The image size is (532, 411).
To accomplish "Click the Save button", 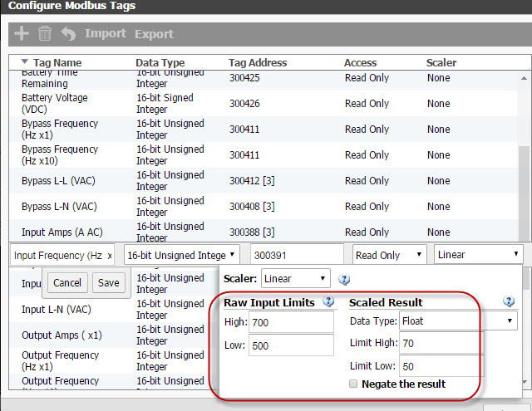I will click(109, 282).
